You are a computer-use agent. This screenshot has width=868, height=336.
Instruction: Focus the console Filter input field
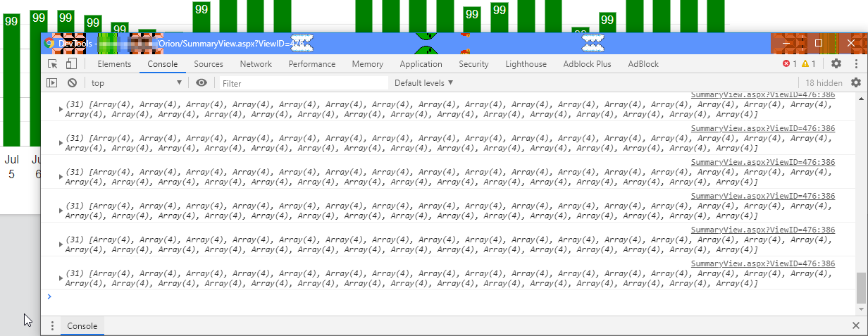coord(303,83)
